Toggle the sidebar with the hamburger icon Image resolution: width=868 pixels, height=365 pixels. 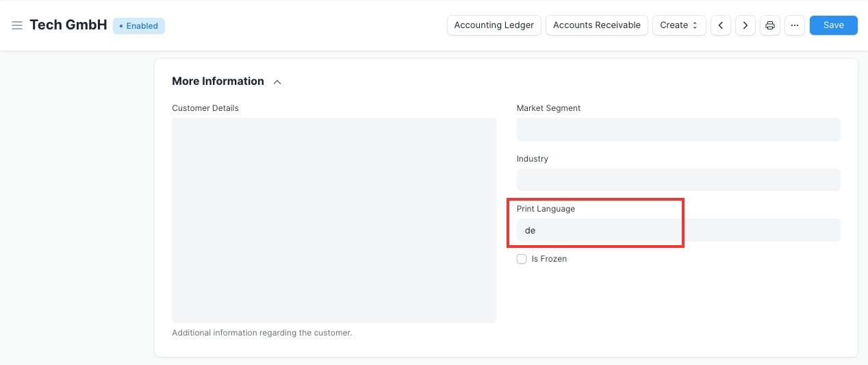(x=17, y=25)
